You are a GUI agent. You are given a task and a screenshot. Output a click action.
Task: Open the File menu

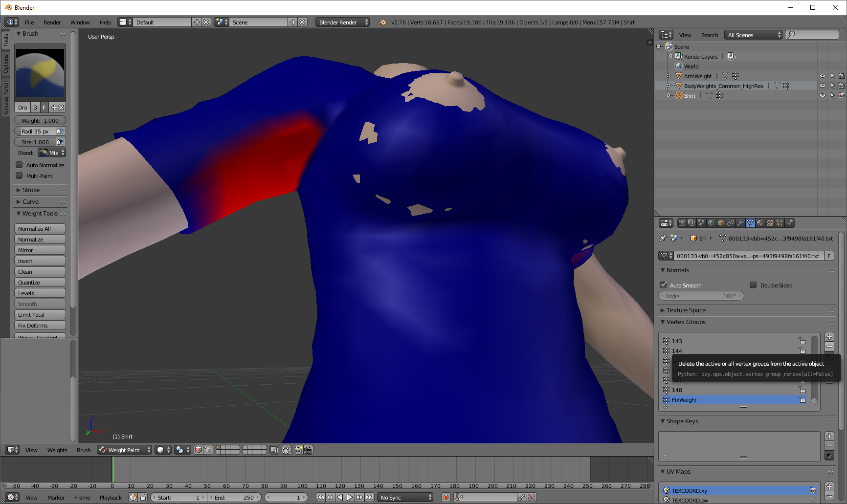(x=29, y=22)
